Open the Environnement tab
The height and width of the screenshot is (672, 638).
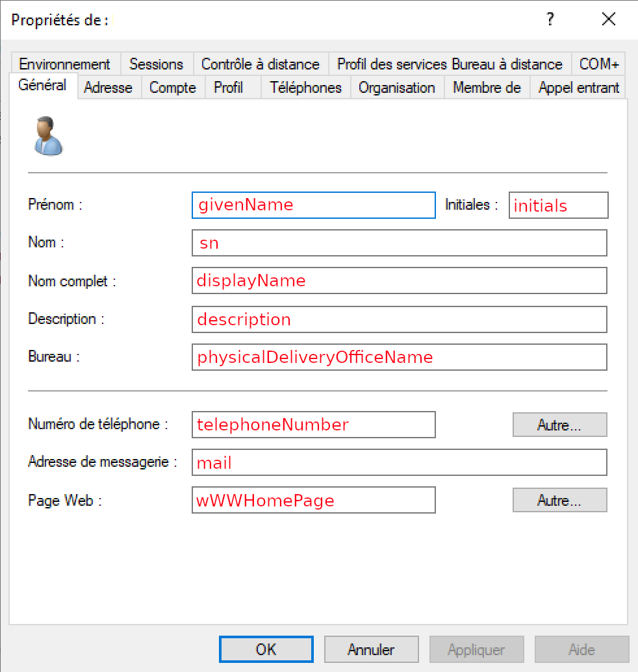tap(64, 64)
